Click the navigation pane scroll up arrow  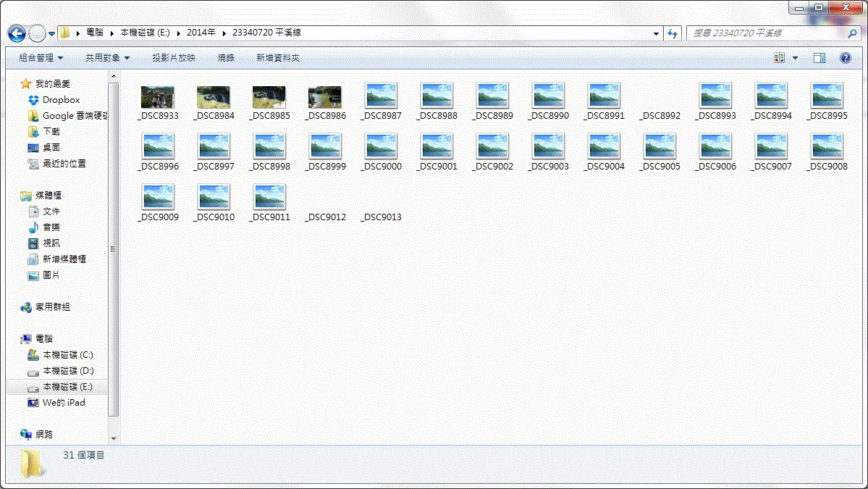pyautogui.click(x=114, y=76)
